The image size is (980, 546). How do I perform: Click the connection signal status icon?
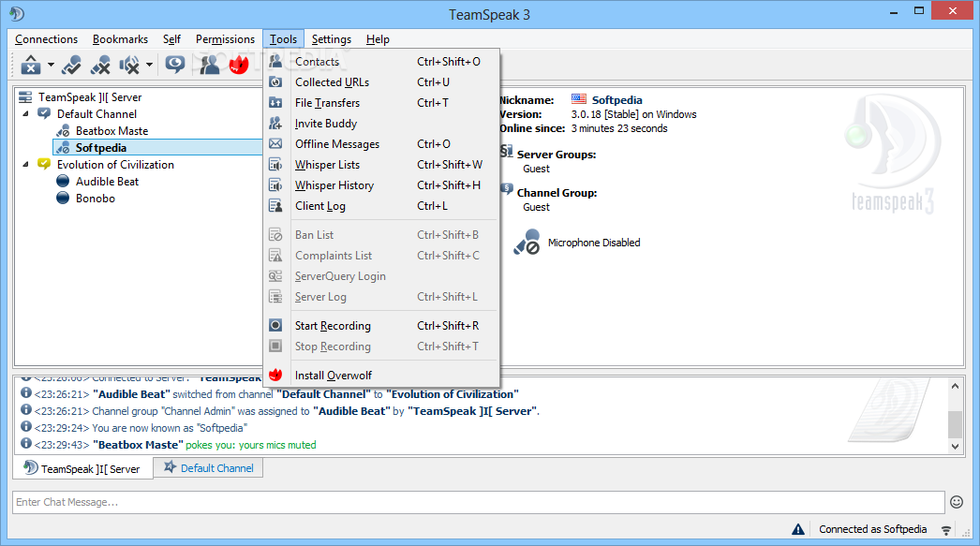946,530
